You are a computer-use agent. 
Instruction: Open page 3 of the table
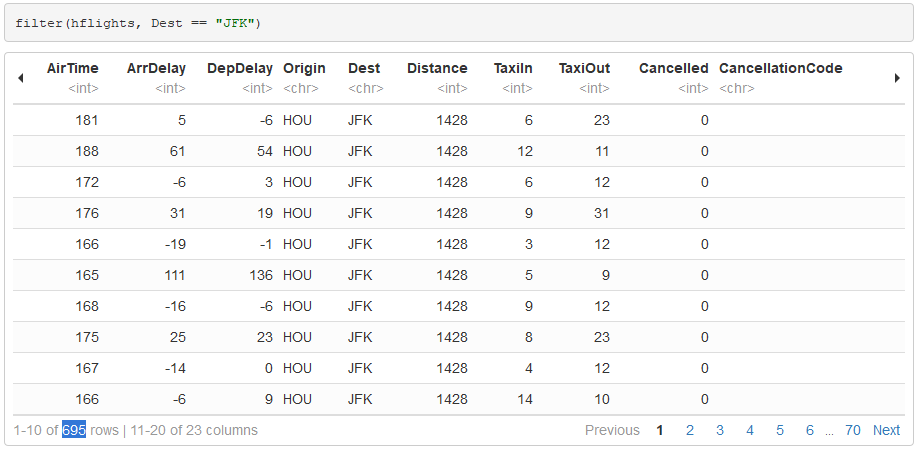coord(720,431)
